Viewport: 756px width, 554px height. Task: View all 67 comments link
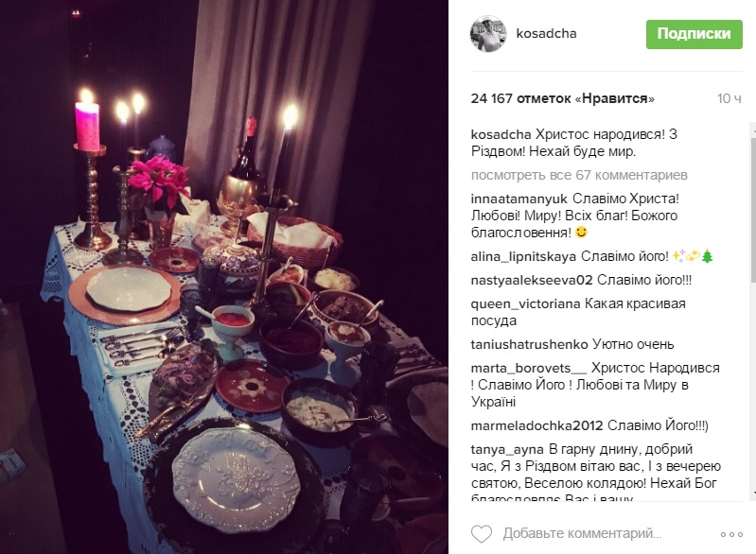579,175
